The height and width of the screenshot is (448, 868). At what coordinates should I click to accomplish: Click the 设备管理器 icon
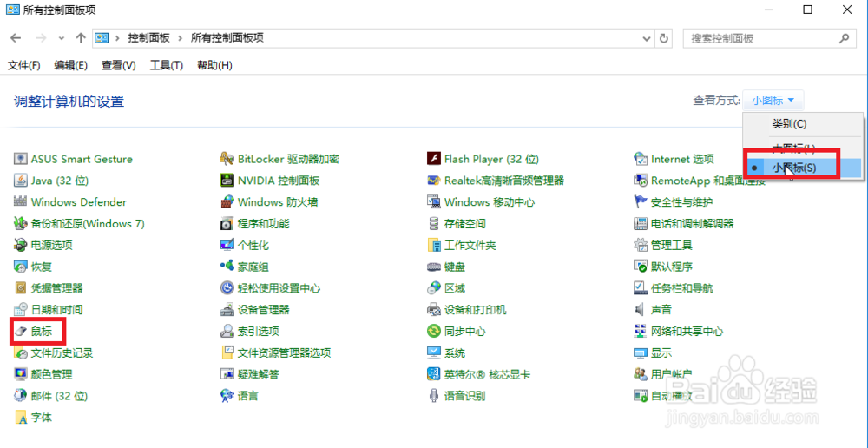click(227, 310)
